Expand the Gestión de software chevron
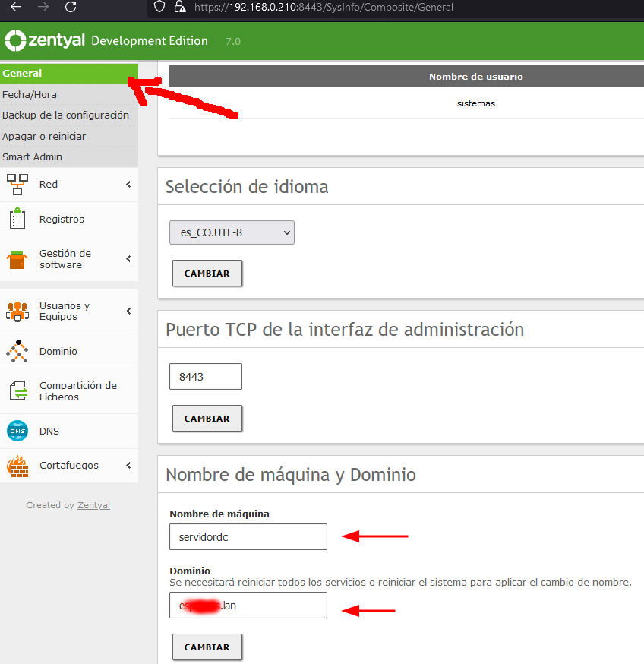 [x=128, y=259]
